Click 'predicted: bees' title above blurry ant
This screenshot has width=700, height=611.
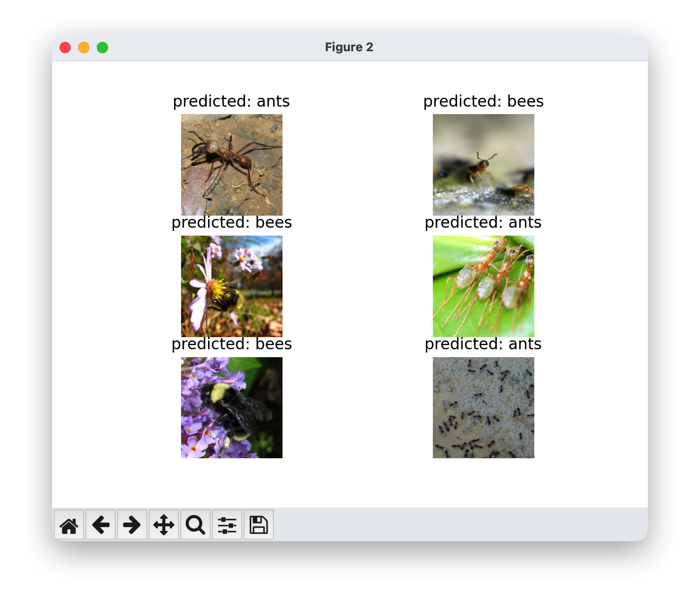point(484,102)
